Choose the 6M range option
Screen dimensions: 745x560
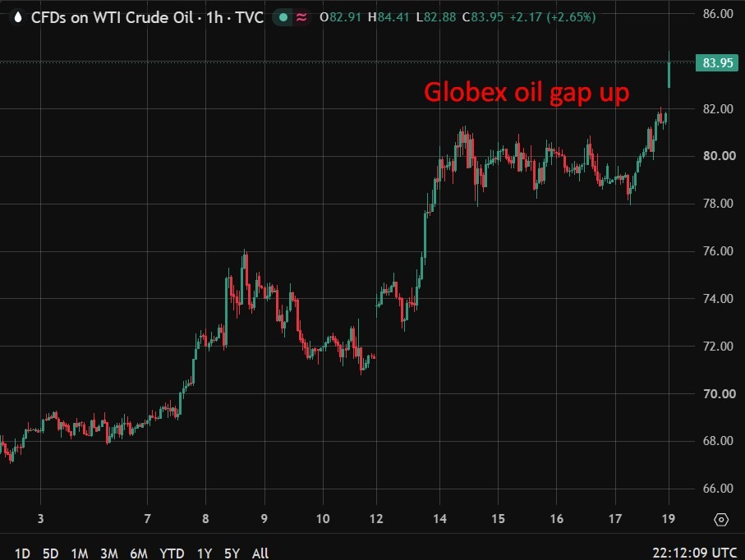[x=139, y=553]
